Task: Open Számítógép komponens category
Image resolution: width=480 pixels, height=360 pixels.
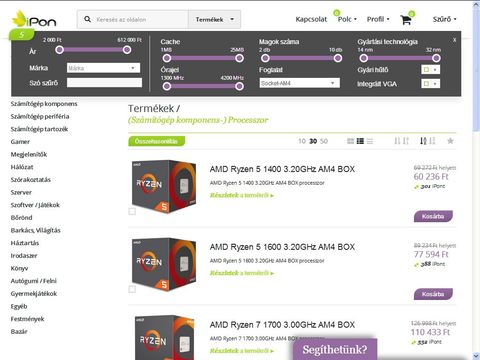Action: click(x=44, y=104)
